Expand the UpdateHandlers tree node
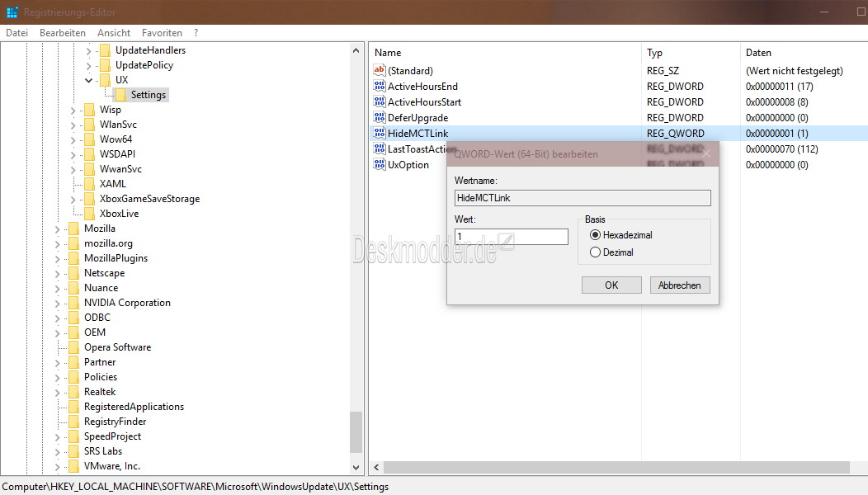Image resolution: width=868 pixels, height=495 pixels. coord(88,51)
